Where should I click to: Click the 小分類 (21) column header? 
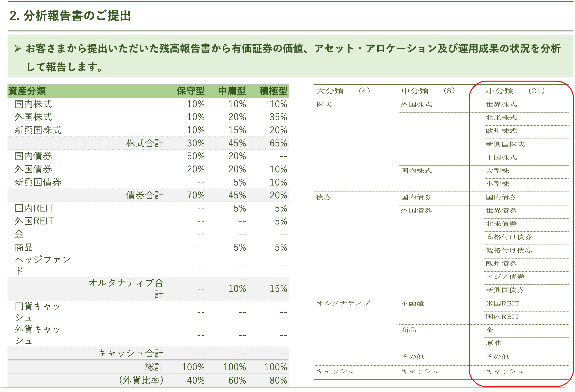[x=516, y=91]
